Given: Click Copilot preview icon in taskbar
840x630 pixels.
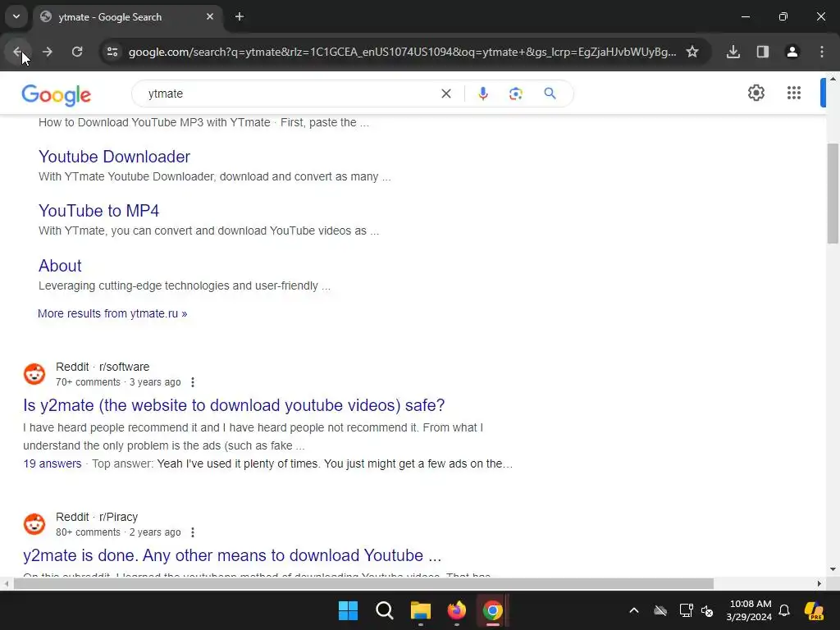Looking at the screenshot, I should tap(814, 610).
